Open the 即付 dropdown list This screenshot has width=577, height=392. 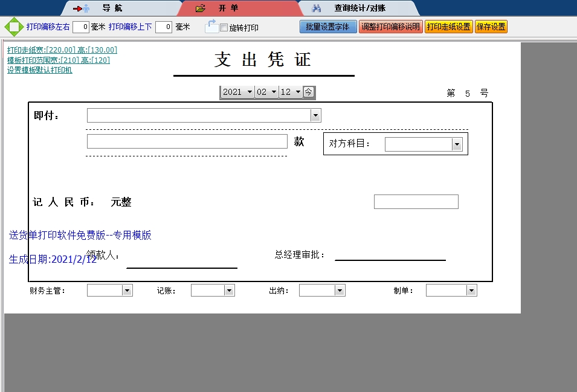tap(315, 115)
